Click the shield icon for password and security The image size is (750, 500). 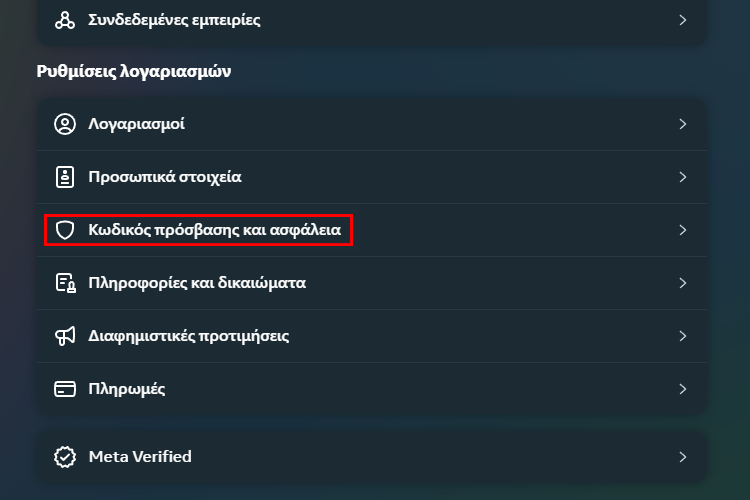65,230
